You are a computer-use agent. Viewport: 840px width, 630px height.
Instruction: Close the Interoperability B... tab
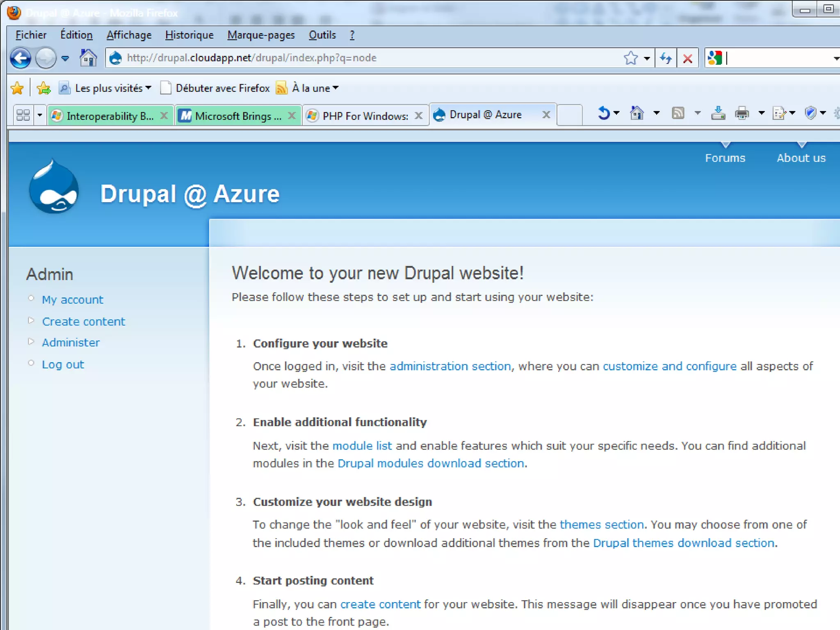click(x=164, y=116)
